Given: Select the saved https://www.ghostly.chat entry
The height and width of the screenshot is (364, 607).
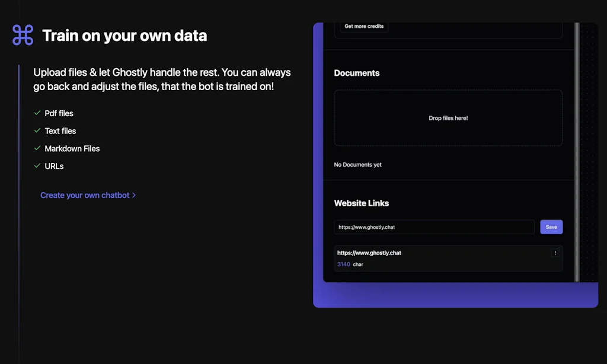Looking at the screenshot, I should coord(369,253).
